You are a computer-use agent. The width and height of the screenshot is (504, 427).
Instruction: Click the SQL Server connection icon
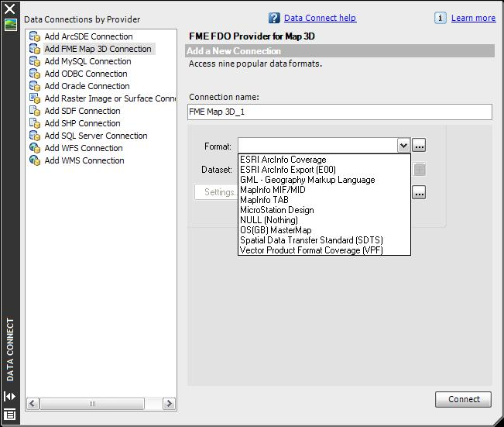(35, 136)
